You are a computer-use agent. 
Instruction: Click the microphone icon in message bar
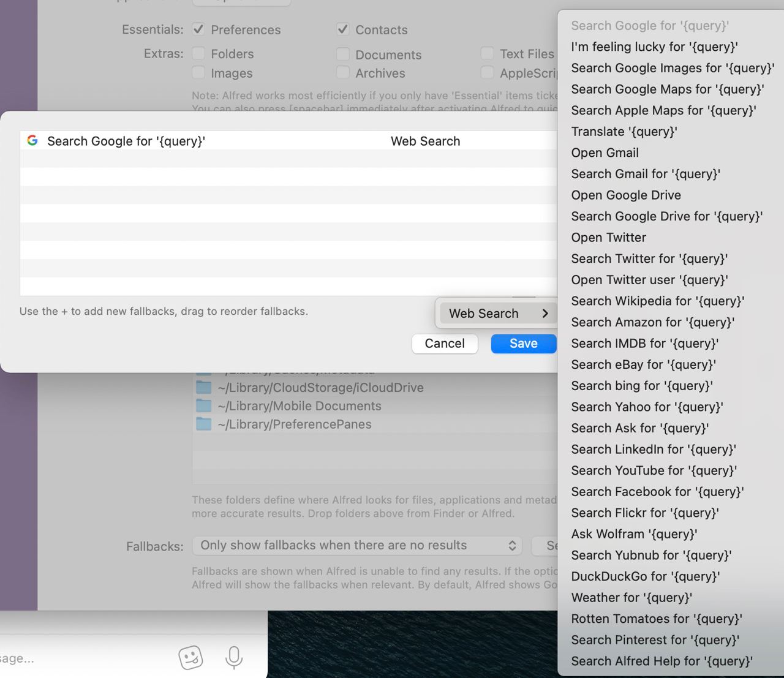233,658
